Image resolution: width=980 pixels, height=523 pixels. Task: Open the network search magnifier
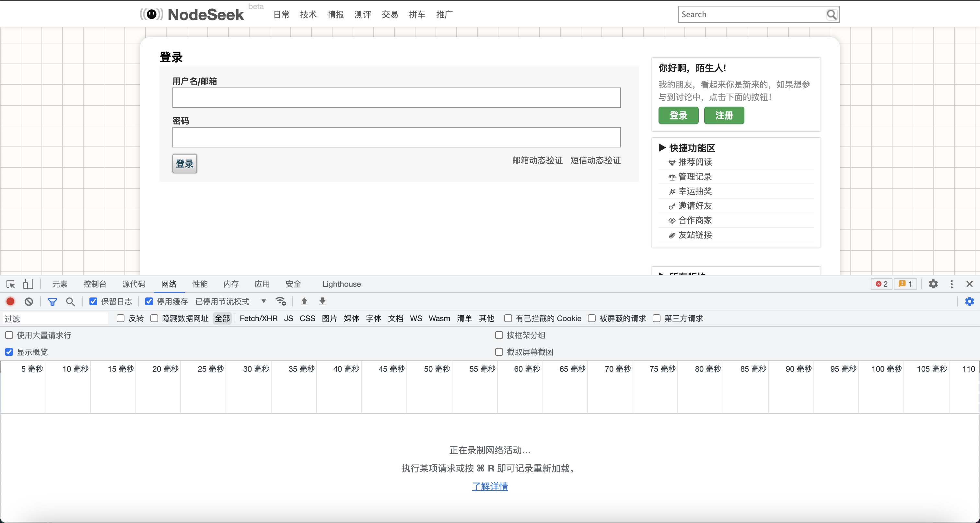[70, 302]
